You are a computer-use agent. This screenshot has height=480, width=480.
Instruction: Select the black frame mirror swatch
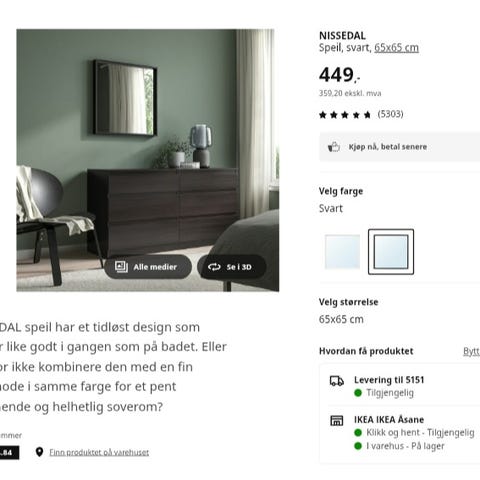391,252
